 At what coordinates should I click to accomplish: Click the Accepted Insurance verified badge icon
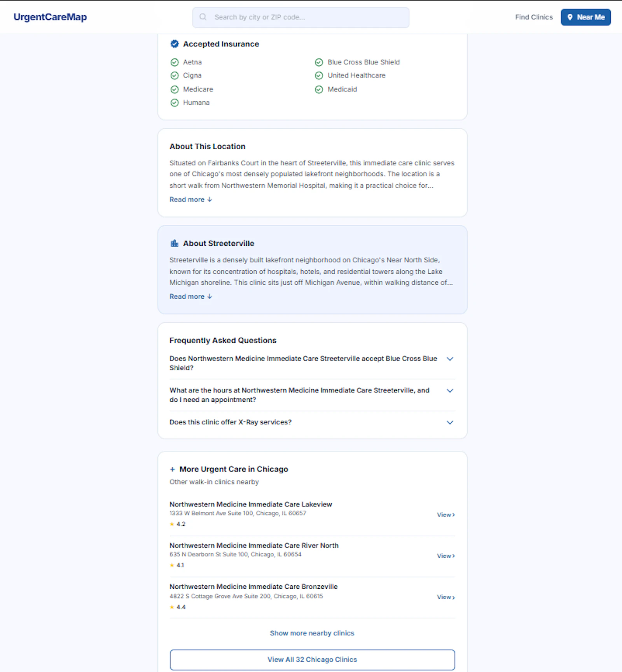(175, 44)
